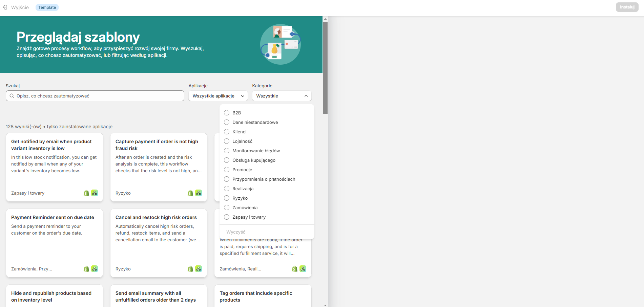Click Shopify icon on Capture payment card
The width and height of the screenshot is (644, 307).
(x=190, y=193)
